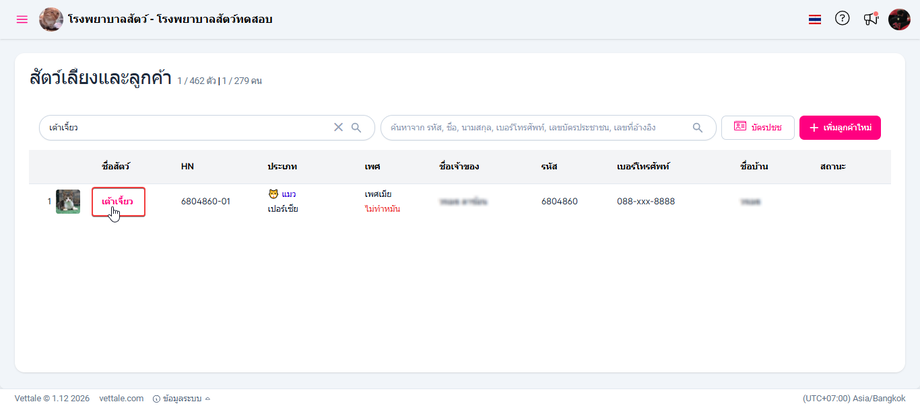Screen dimensions: 920x408
Task: Click the ประเภท column header
Action: (282, 167)
